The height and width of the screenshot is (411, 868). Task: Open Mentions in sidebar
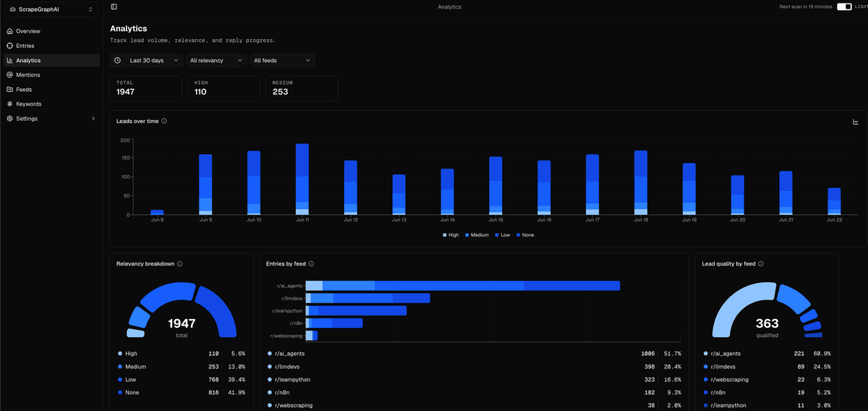[51, 75]
